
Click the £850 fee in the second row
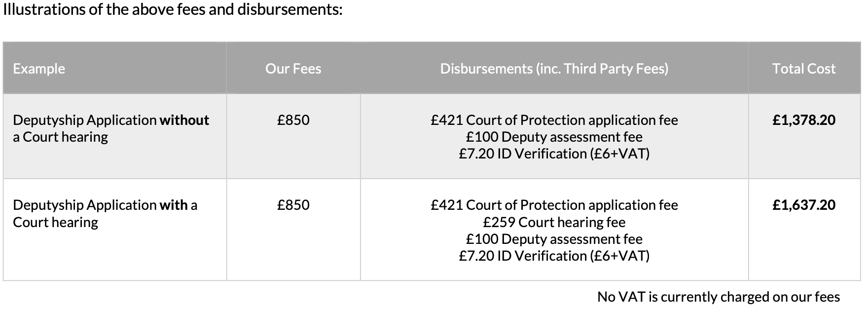tap(293, 205)
